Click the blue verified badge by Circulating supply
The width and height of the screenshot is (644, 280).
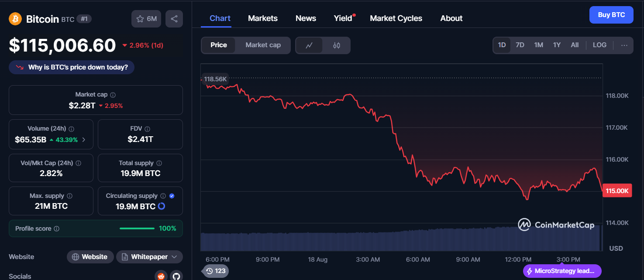(172, 196)
